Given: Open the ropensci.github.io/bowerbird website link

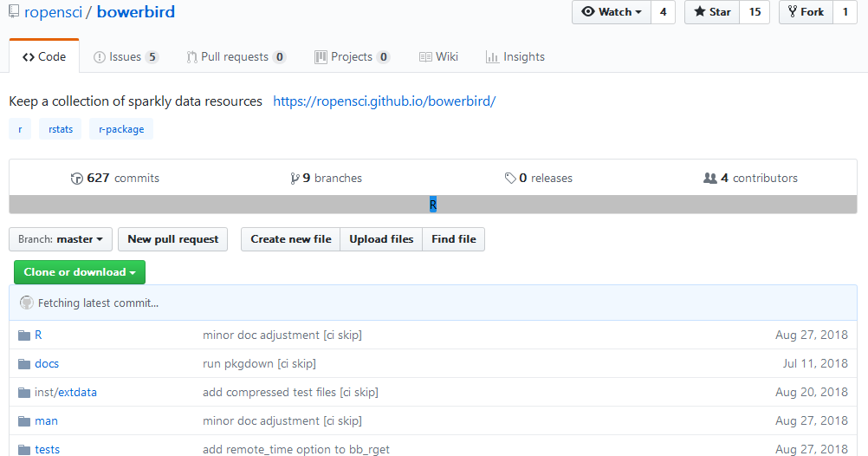Looking at the screenshot, I should coord(384,101).
